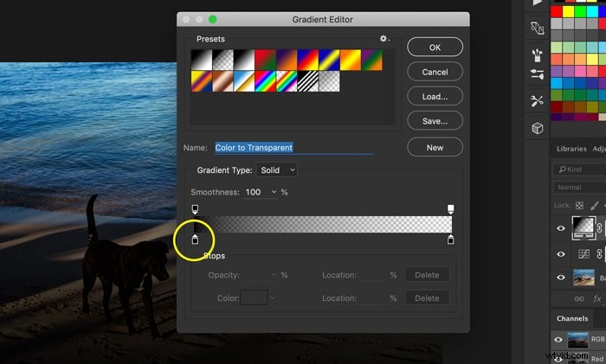Image resolution: width=606 pixels, height=364 pixels.
Task: Select the Violet, Green, Orange preset
Action: tap(371, 60)
